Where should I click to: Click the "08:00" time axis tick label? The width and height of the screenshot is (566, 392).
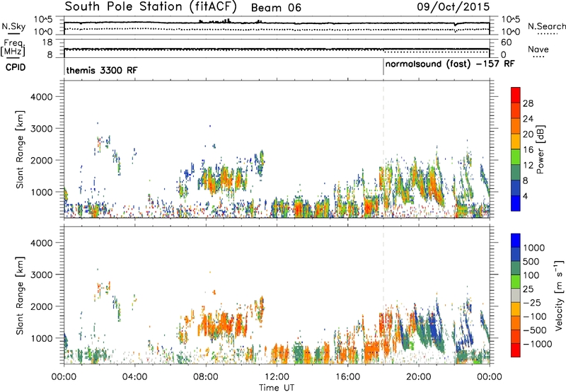coord(206,377)
